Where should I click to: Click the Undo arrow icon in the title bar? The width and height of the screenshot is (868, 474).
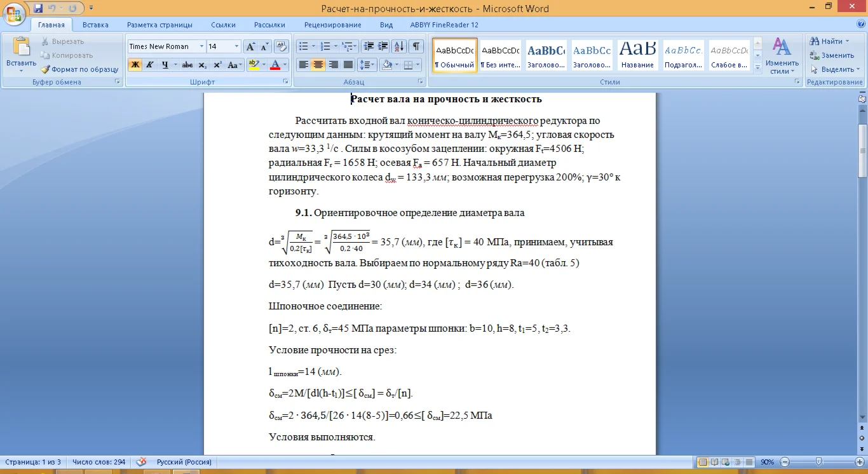(x=53, y=8)
